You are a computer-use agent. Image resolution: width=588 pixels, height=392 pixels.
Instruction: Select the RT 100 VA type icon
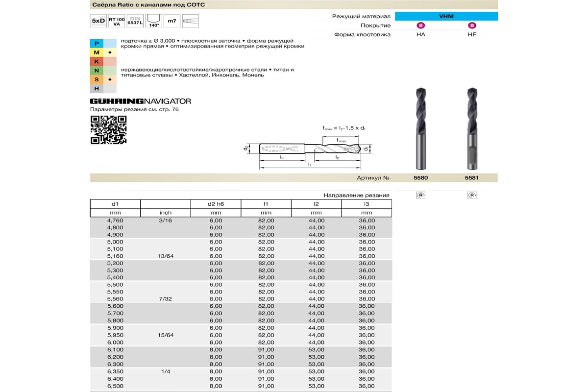click(117, 21)
